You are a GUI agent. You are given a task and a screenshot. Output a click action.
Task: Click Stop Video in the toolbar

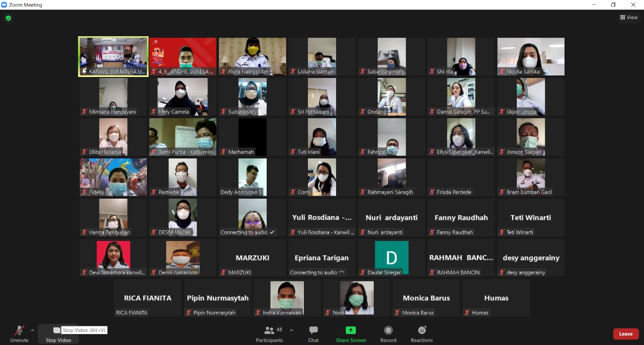pos(58,334)
